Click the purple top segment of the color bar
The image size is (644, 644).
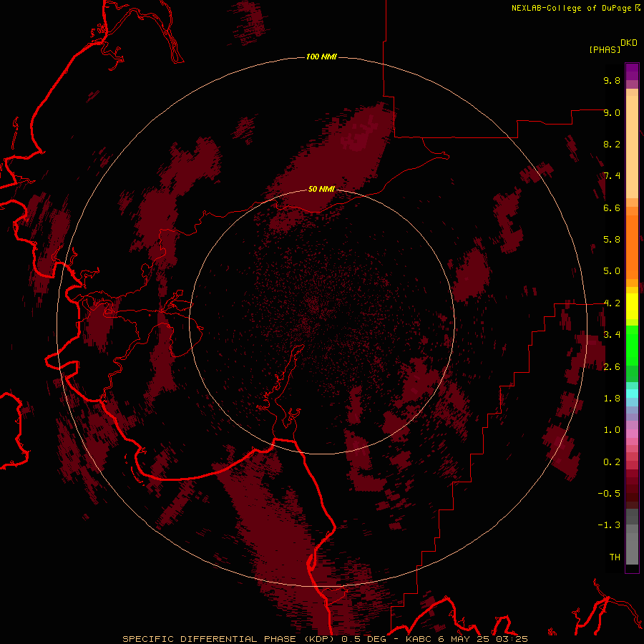point(632,72)
